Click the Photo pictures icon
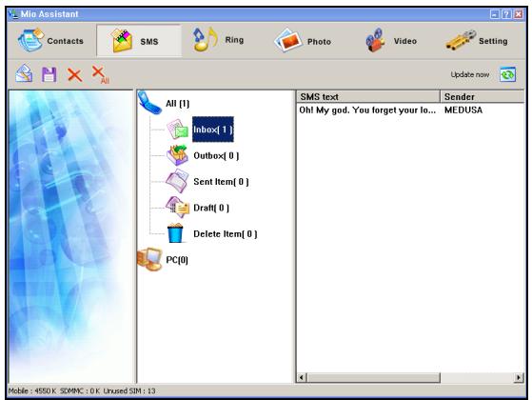532x400 pixels. (x=288, y=40)
